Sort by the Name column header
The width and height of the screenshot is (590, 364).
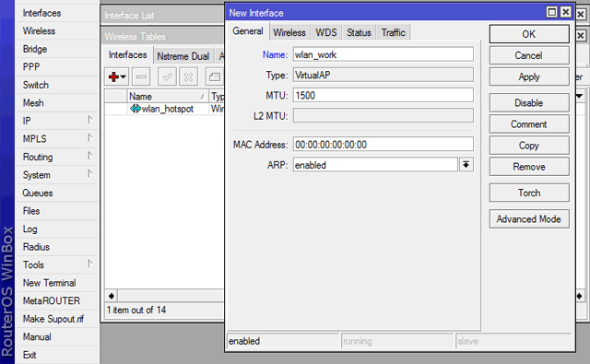pos(168,96)
